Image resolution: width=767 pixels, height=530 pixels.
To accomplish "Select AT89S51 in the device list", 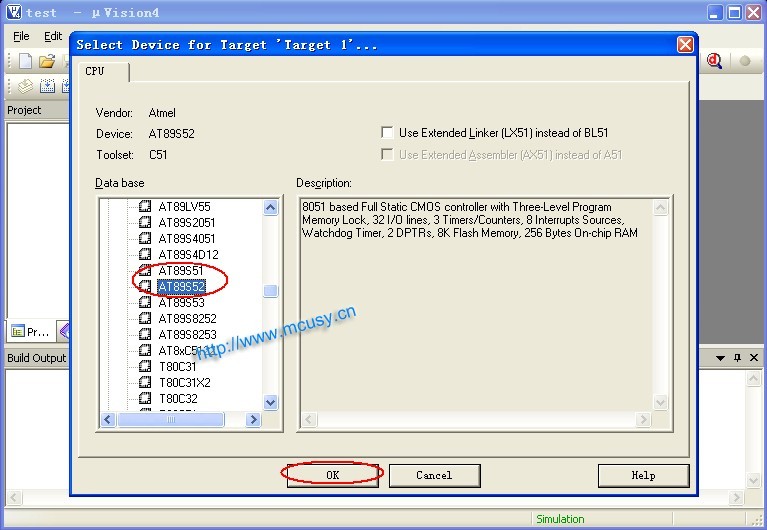I will tap(180, 271).
